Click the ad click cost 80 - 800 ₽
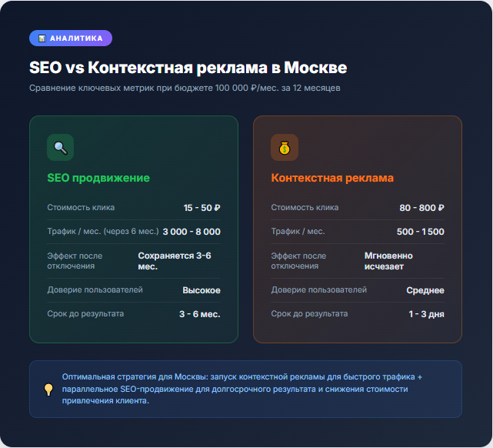This screenshot has height=448, width=493. pyautogui.click(x=421, y=208)
